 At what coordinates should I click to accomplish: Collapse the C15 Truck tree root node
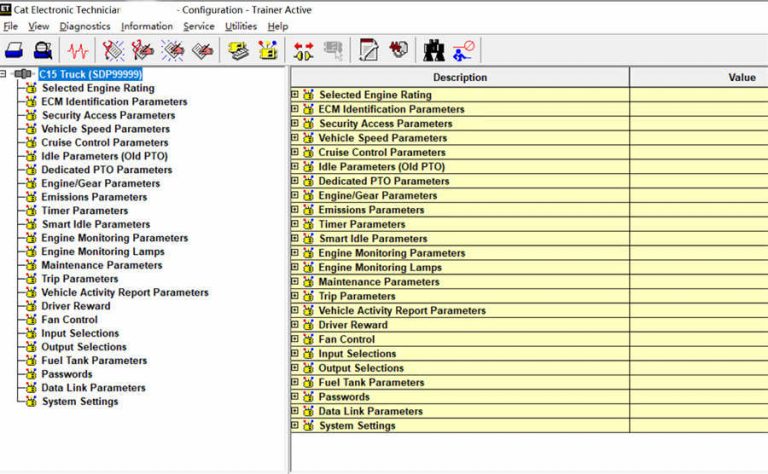tap(5, 74)
